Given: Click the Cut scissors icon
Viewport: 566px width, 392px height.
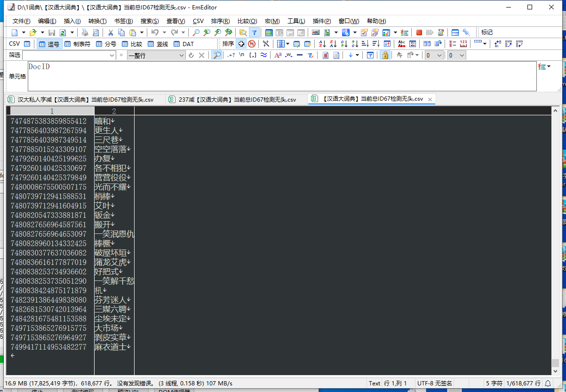Looking at the screenshot, I should pos(111,32).
